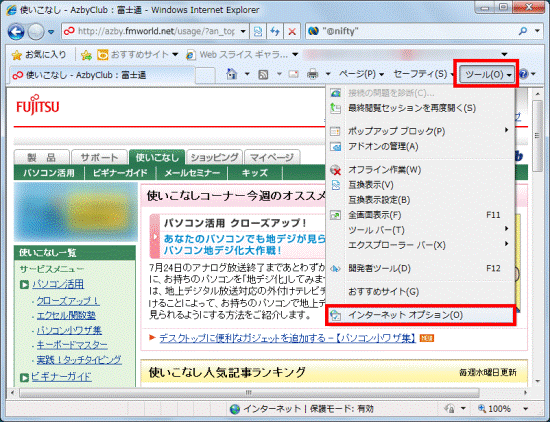Click the パソコン活用 sidebar link
Image resolution: width=550 pixels, height=422 pixels.
(58, 284)
